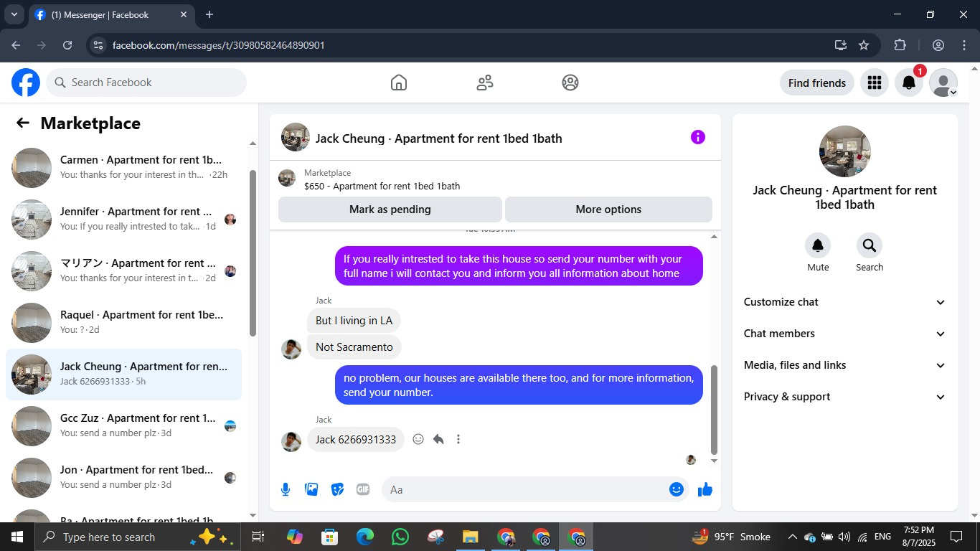Image resolution: width=980 pixels, height=551 pixels.
Task: Open WhatsApp from the taskbar
Action: coord(400,537)
